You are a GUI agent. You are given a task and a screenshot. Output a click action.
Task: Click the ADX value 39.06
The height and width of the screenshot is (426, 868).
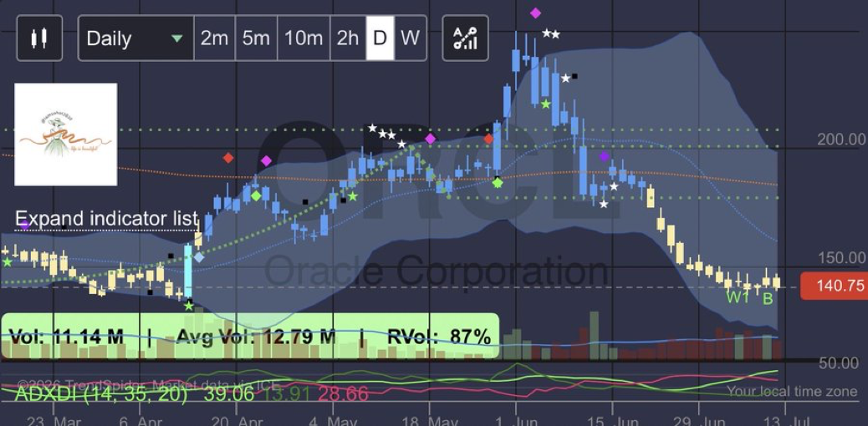[x=228, y=394]
